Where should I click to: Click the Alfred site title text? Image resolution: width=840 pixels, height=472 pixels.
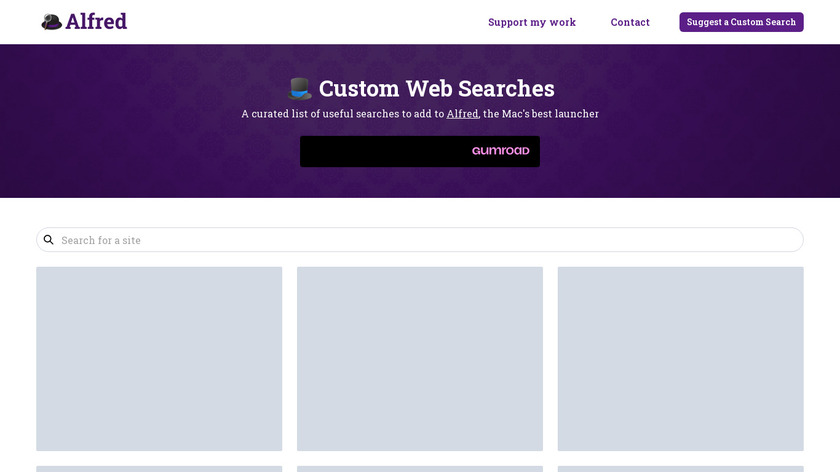pyautogui.click(x=96, y=21)
